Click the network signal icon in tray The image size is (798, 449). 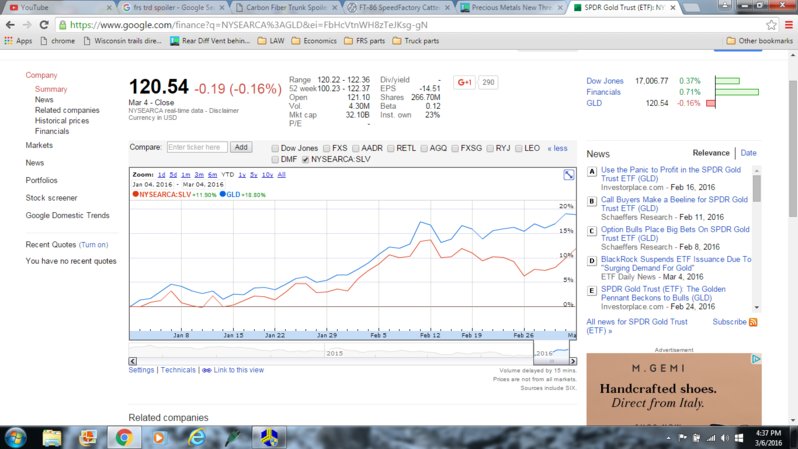click(x=711, y=438)
